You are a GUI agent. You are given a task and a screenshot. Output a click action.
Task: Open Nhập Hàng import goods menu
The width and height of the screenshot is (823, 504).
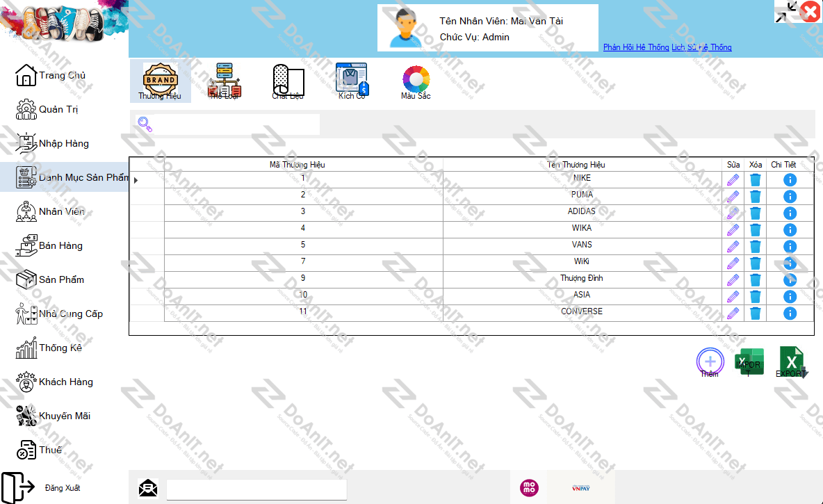[53, 143]
